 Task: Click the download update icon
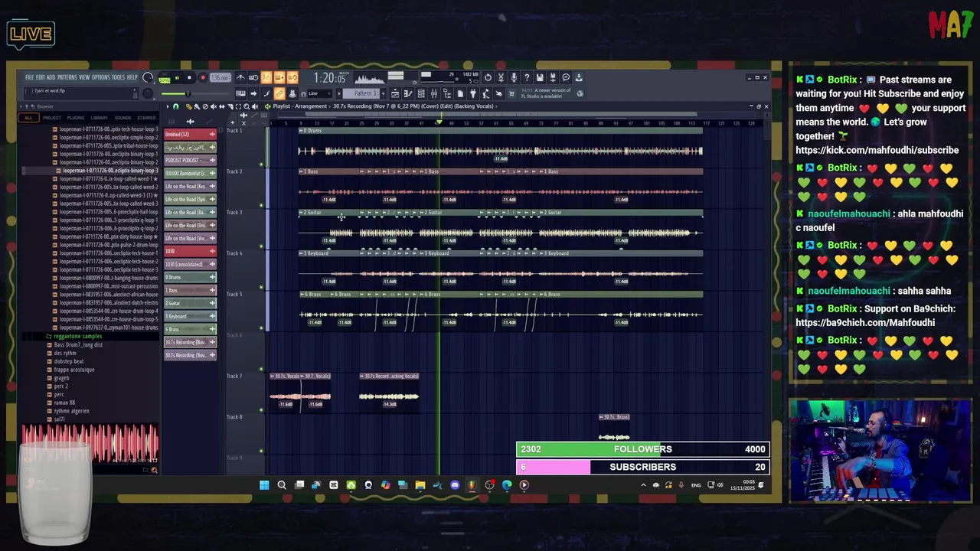[x=579, y=77]
